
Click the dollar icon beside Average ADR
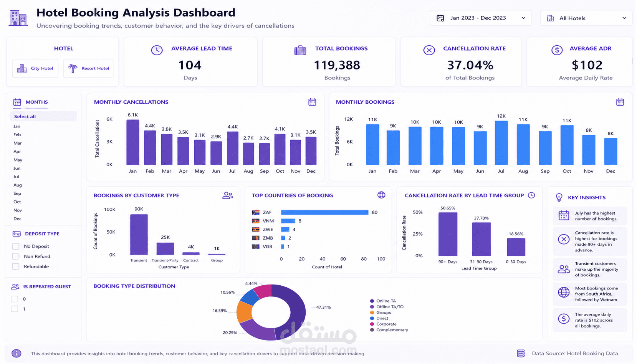(x=557, y=50)
